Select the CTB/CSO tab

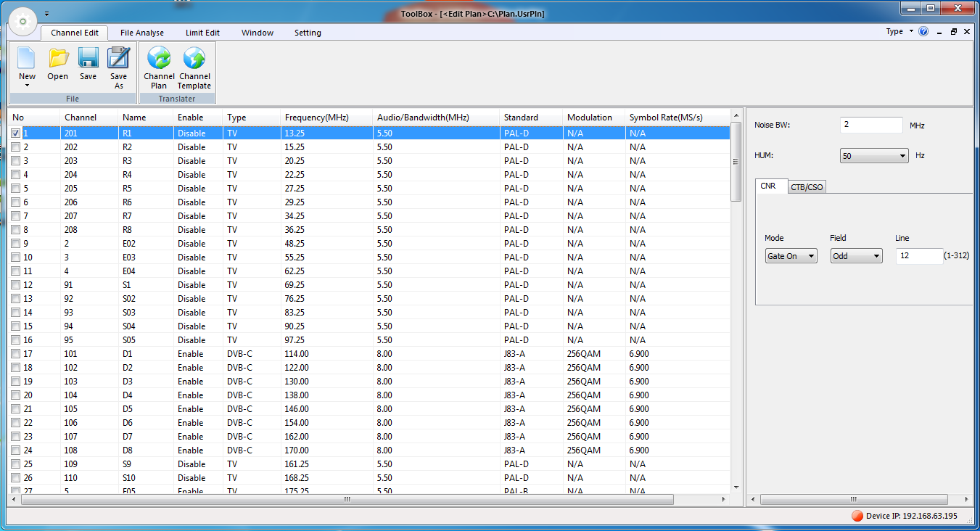click(x=807, y=187)
